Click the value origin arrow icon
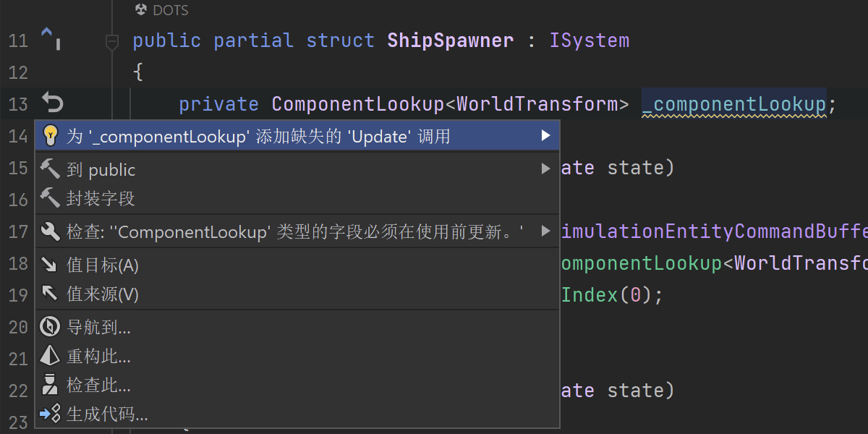868x434 pixels. (x=50, y=294)
